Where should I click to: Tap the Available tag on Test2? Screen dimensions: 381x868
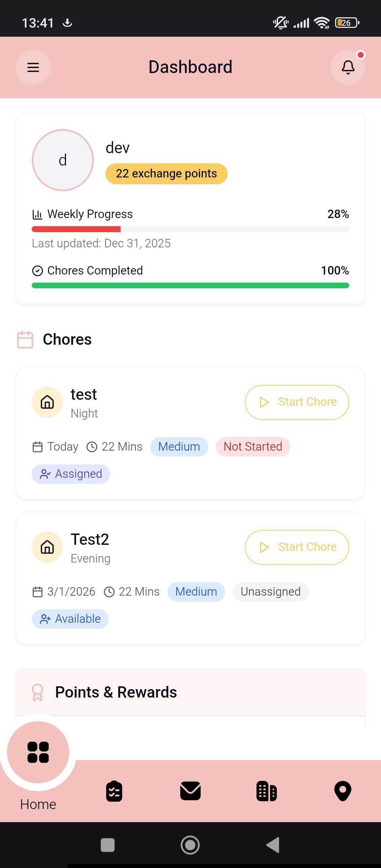70,619
